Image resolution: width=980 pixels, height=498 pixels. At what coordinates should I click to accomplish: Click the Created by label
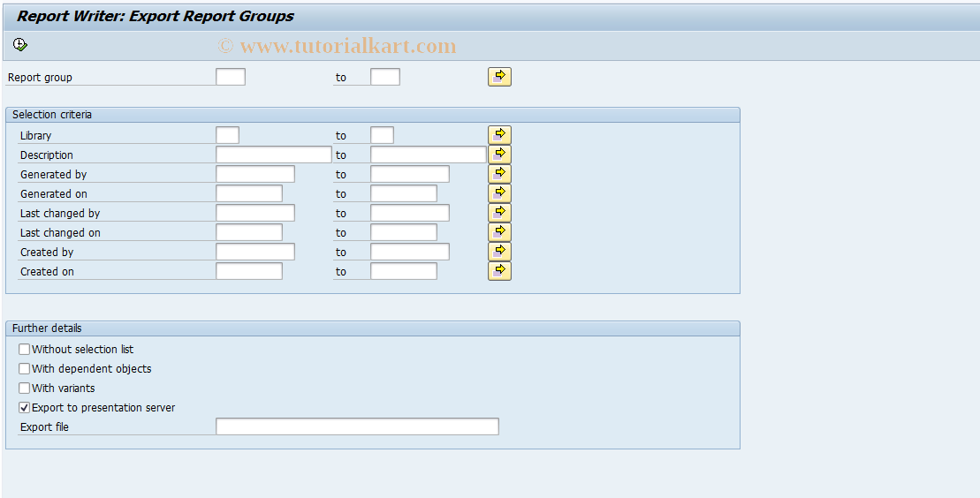pyautogui.click(x=47, y=252)
